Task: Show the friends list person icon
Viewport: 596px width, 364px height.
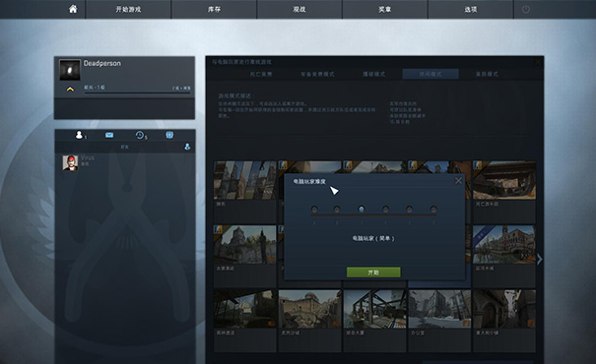Action: click(x=79, y=135)
